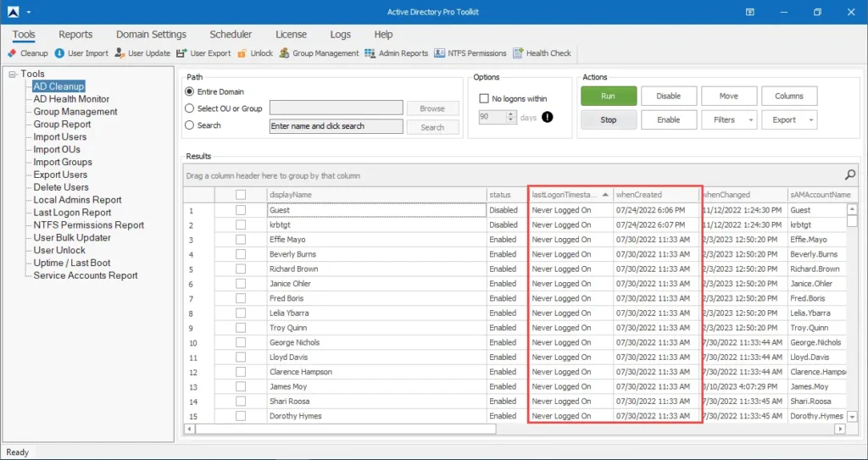Select AD Health Monitor in tools tree

71,99
